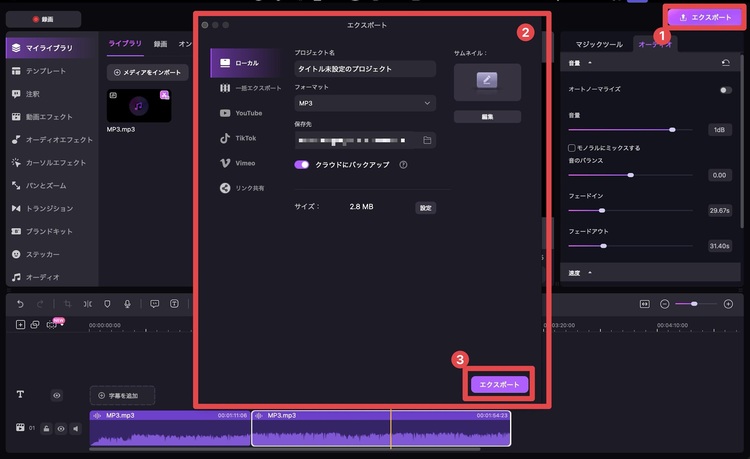
Task: Click the save location folder icon
Action: [x=427, y=140]
